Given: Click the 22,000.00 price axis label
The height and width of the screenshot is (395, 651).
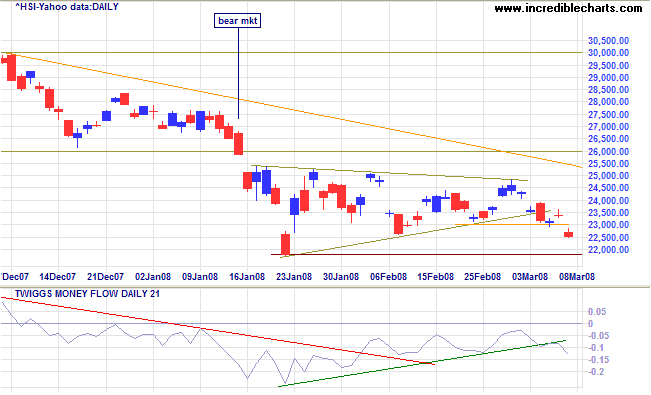Looking at the screenshot, I should (x=608, y=250).
